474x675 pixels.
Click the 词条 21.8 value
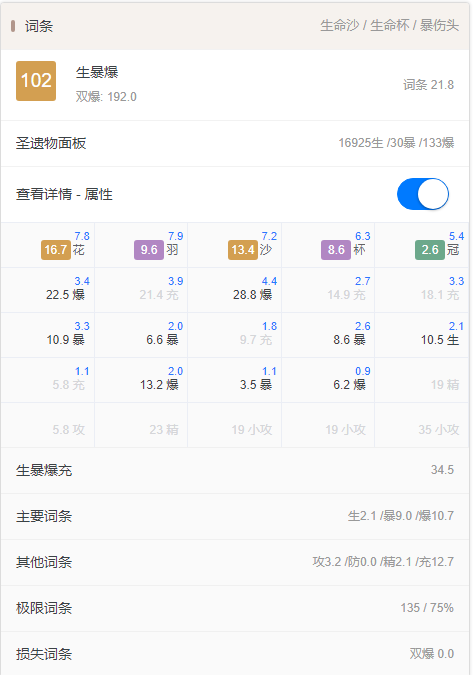click(428, 85)
